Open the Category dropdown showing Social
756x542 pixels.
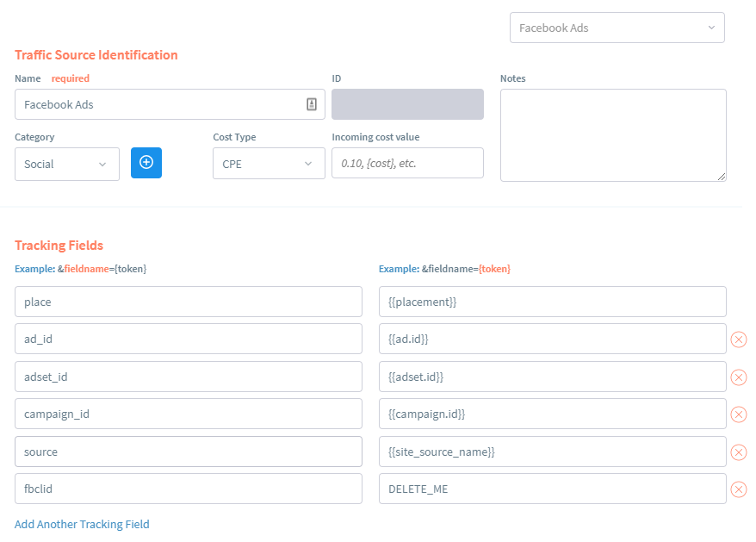tap(67, 164)
